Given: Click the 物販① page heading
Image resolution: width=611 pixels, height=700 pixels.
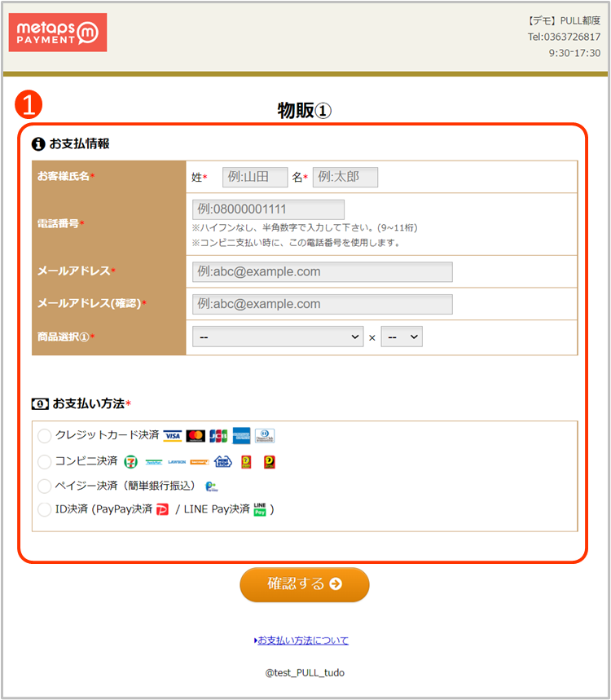Looking at the screenshot, I should click(x=305, y=110).
